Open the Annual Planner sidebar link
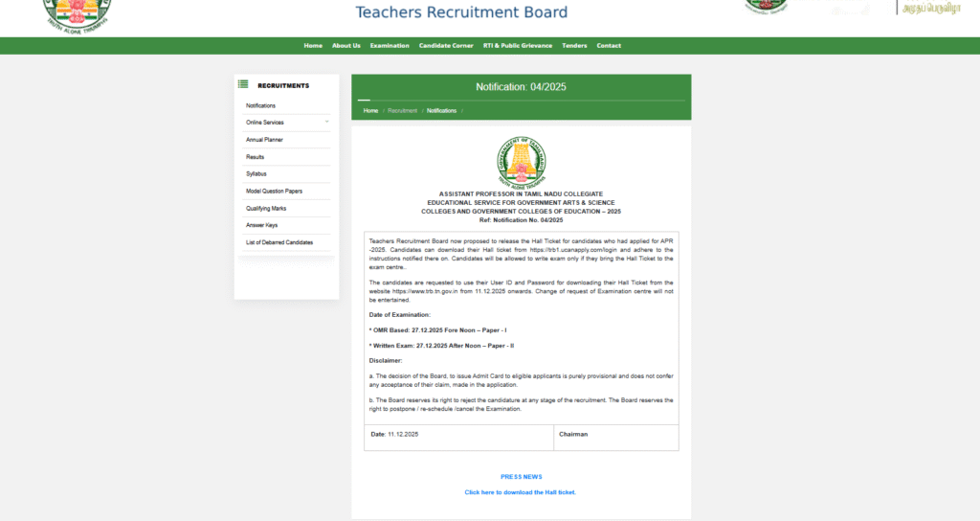Image resolution: width=980 pixels, height=521 pixels. pos(264,140)
